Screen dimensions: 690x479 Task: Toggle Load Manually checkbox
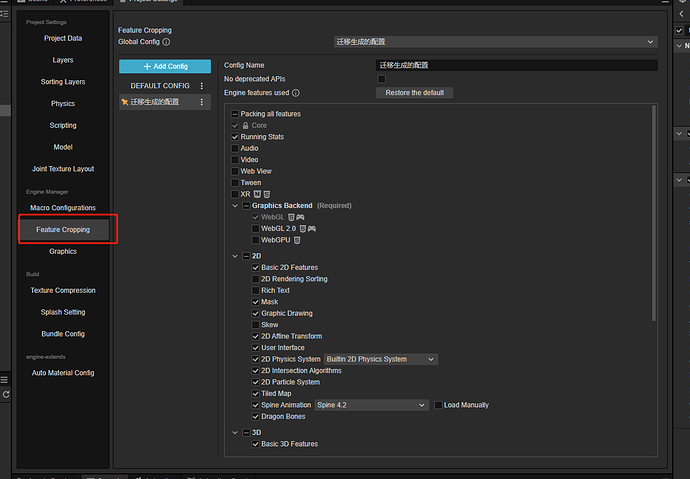[x=438, y=405]
